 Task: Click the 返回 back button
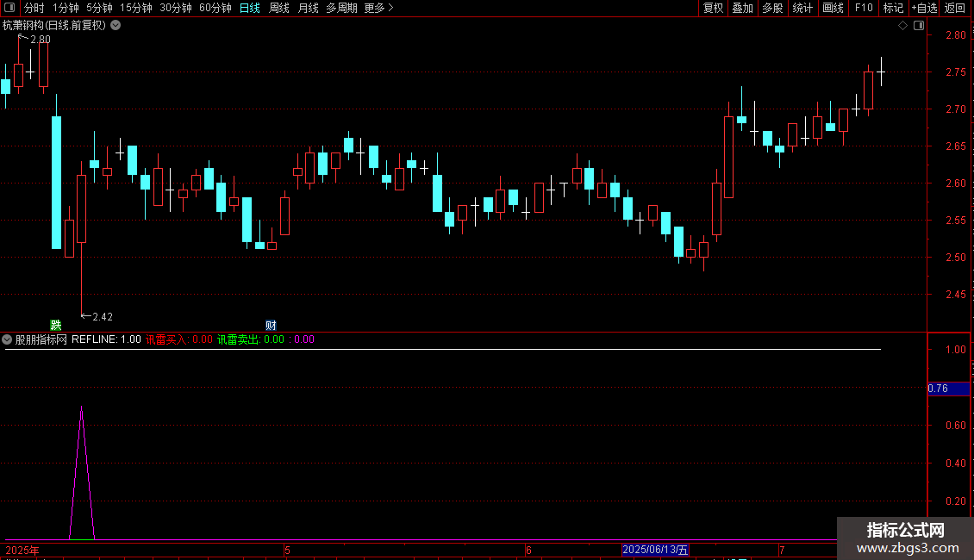coord(955,8)
